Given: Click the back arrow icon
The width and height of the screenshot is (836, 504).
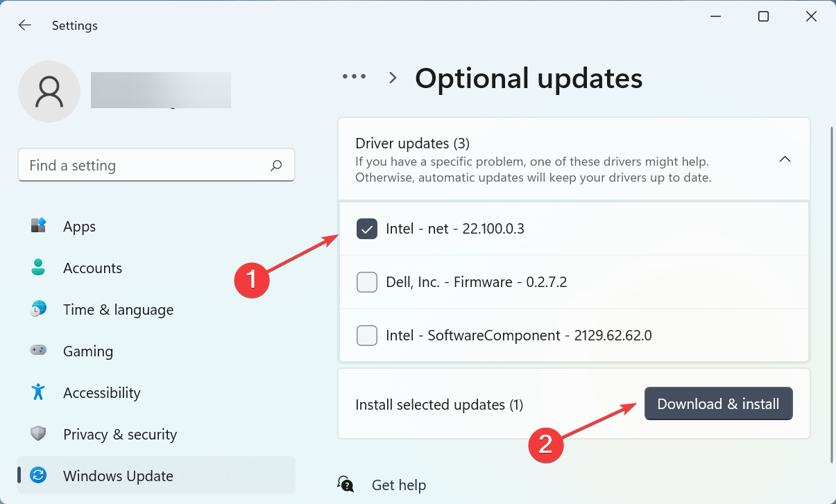Looking at the screenshot, I should click(x=25, y=26).
